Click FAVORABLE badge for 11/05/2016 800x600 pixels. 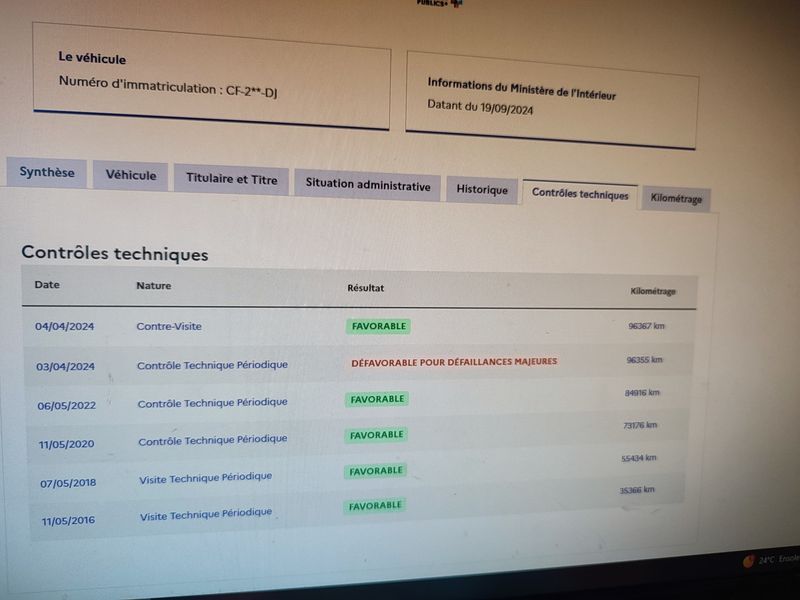[375, 506]
